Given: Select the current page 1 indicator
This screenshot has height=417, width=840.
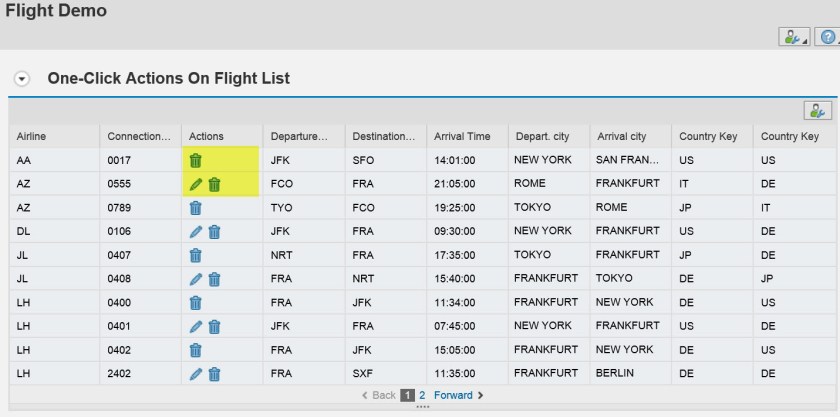Looking at the screenshot, I should [408, 396].
